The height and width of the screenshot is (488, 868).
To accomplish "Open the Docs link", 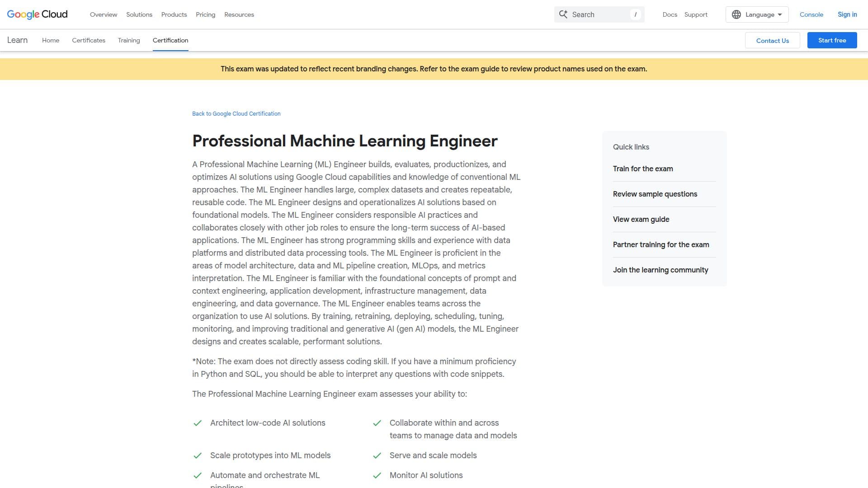I will tap(670, 14).
